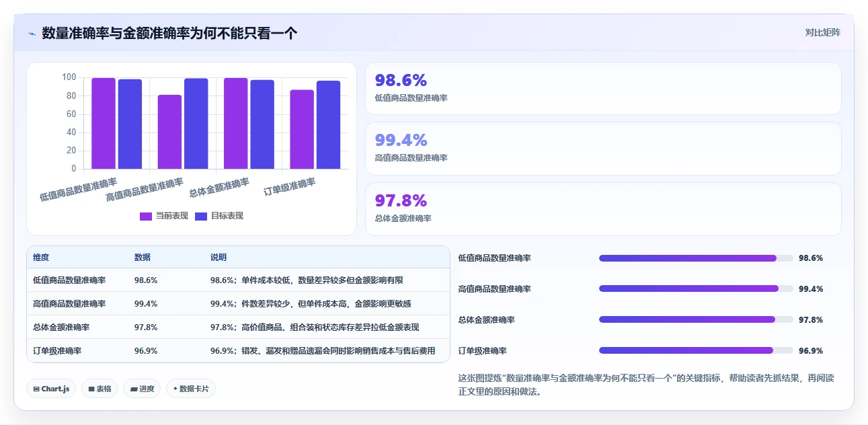Click the 说明 table column header
This screenshot has width=868, height=425.
tap(219, 258)
